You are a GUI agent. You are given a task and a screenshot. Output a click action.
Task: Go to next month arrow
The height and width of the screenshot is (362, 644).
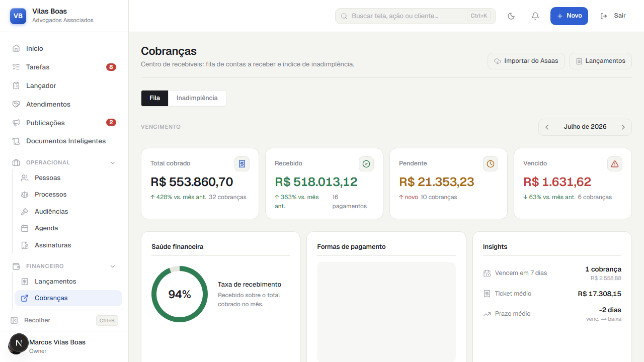pos(623,127)
